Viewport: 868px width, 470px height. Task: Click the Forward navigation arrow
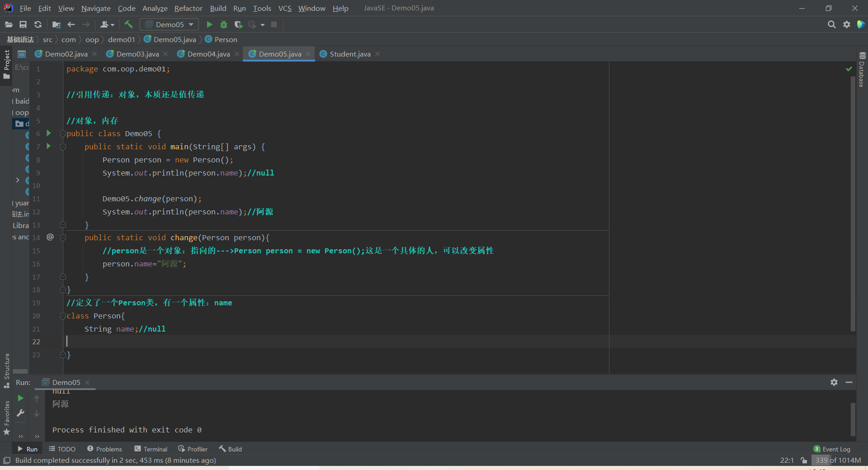[86, 24]
